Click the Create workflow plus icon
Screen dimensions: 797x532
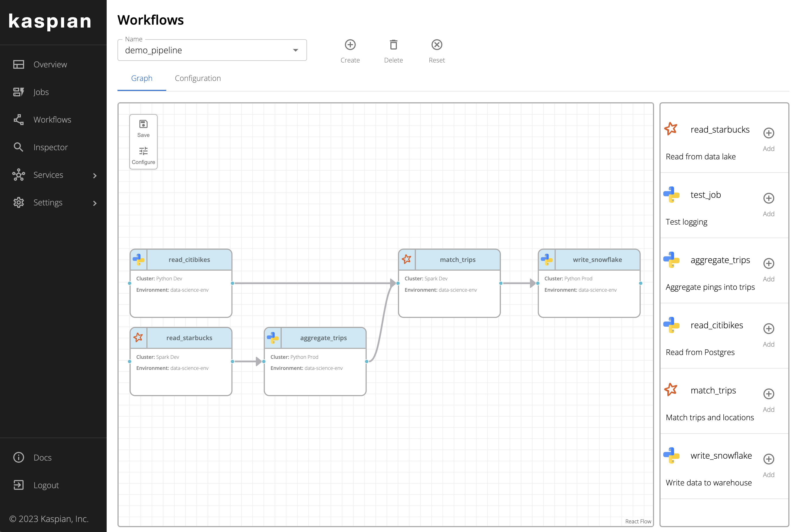[350, 45]
